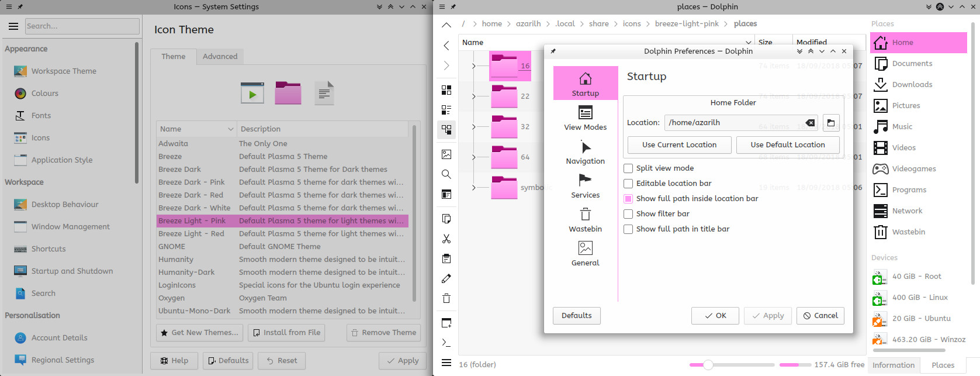Click Get New Themes button
The width and height of the screenshot is (980, 376).
pyautogui.click(x=200, y=333)
